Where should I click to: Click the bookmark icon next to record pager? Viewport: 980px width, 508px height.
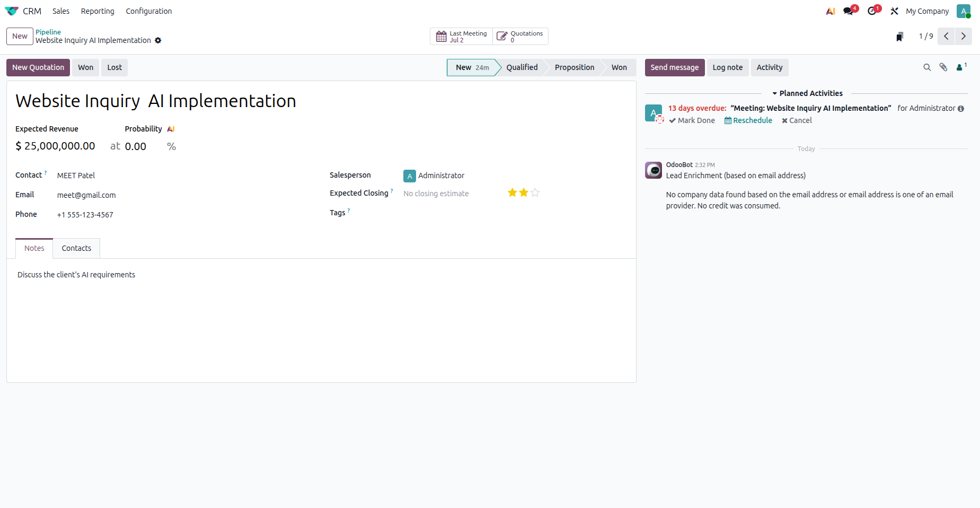pos(899,37)
